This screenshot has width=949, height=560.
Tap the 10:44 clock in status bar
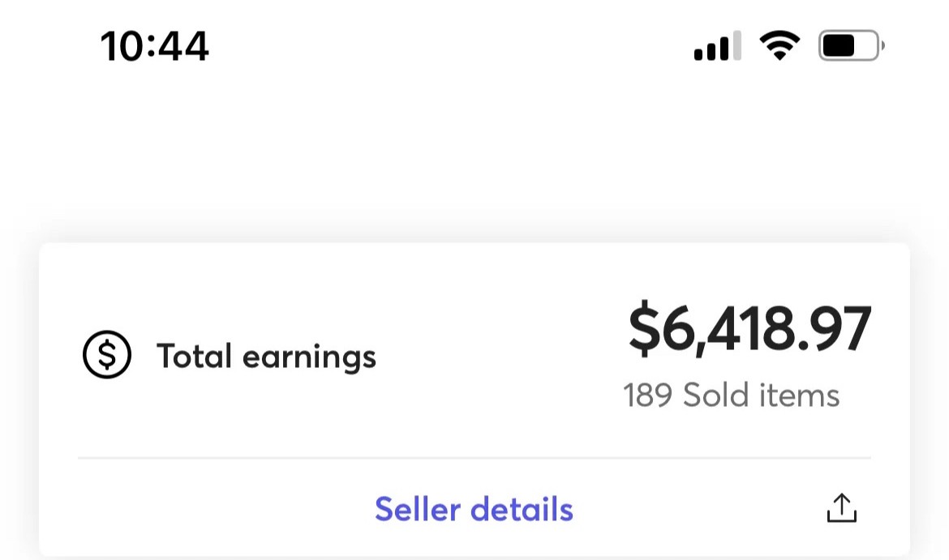pos(155,46)
